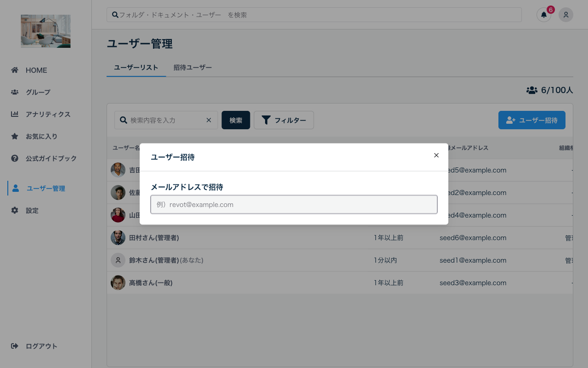This screenshot has width=588, height=368.
Task: Open アナリティクス via the chart icon
Action: pos(14,114)
